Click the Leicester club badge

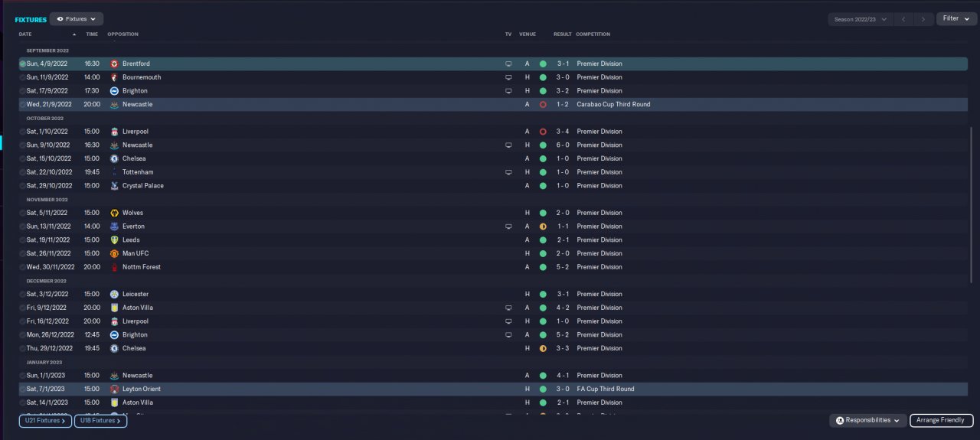point(114,294)
